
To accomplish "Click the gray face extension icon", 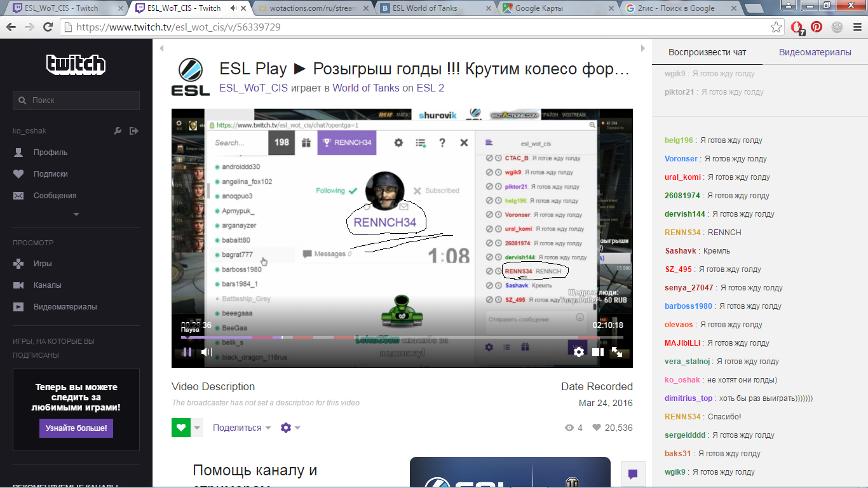I will pos(837,27).
